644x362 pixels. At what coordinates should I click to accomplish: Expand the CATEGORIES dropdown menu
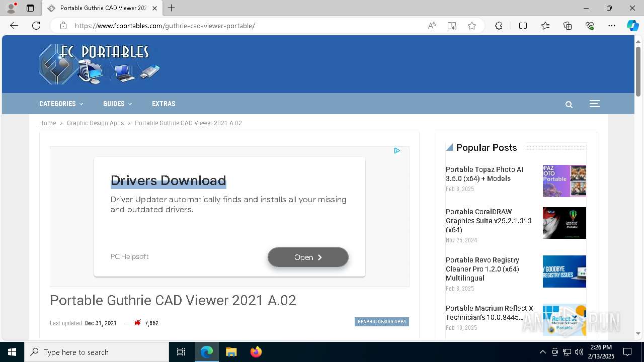61,104
